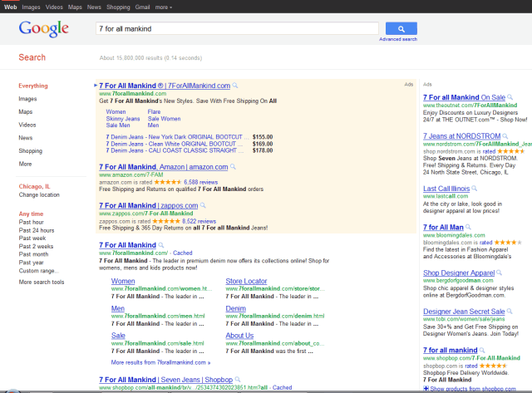
Task: Open Gmail from the top navigation bar
Action: click(x=143, y=7)
